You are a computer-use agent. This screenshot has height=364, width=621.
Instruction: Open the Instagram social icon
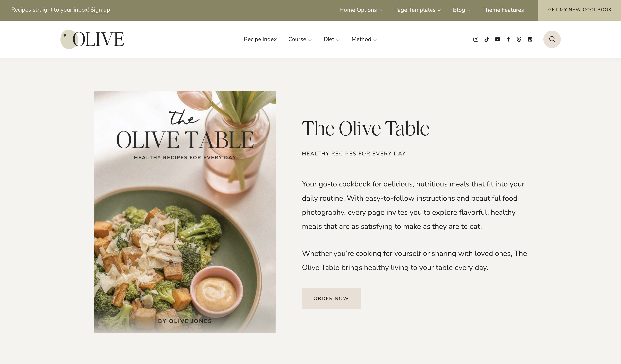(x=476, y=39)
